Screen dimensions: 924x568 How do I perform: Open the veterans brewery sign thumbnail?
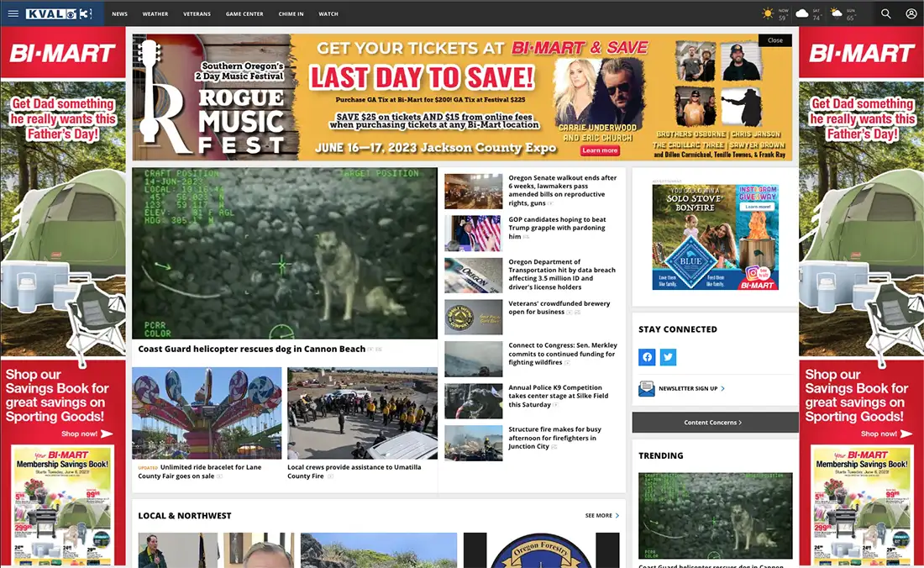coord(473,317)
